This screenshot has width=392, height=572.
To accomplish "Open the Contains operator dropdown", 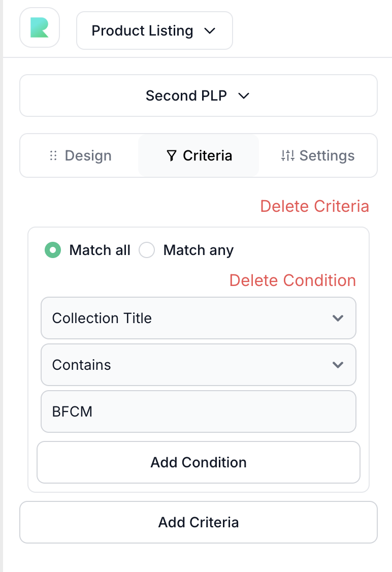I will (198, 365).
